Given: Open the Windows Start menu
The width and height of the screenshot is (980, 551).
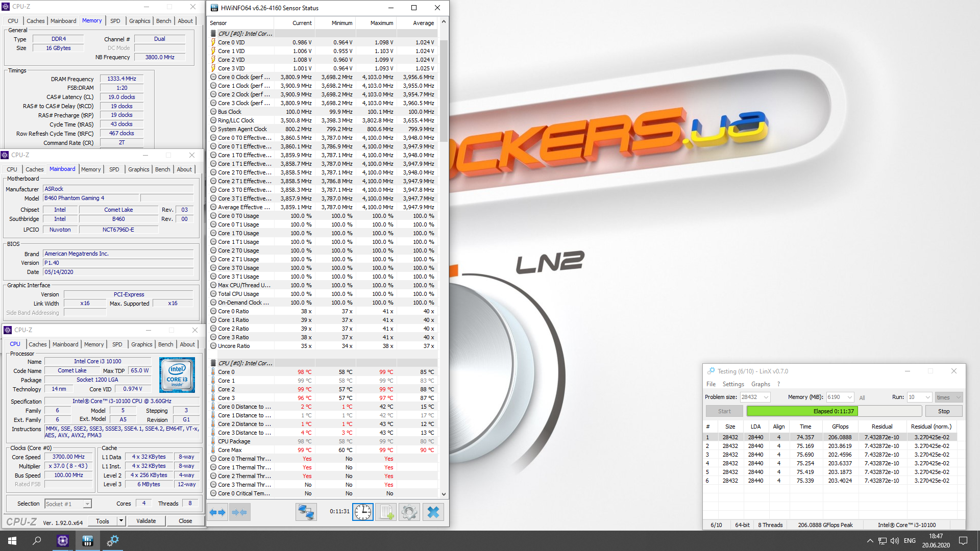Looking at the screenshot, I should point(12,541).
